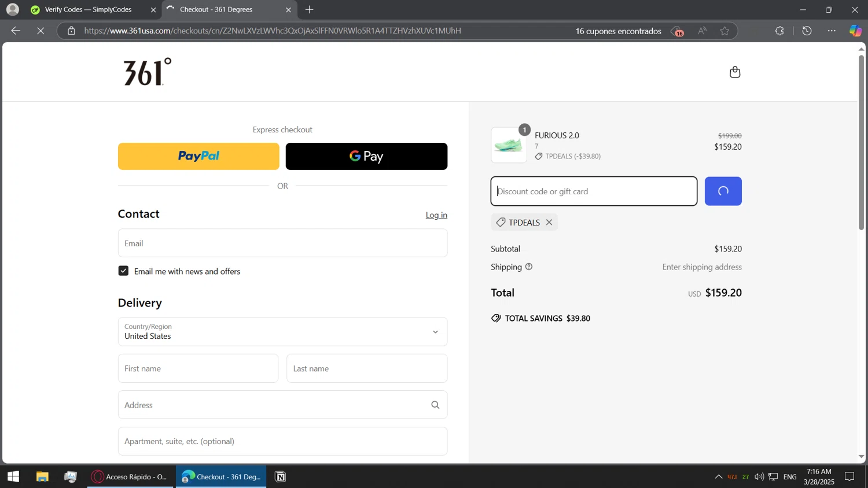This screenshot has height=488, width=868.
Task: Open Windows Start menu
Action: coord(13,476)
